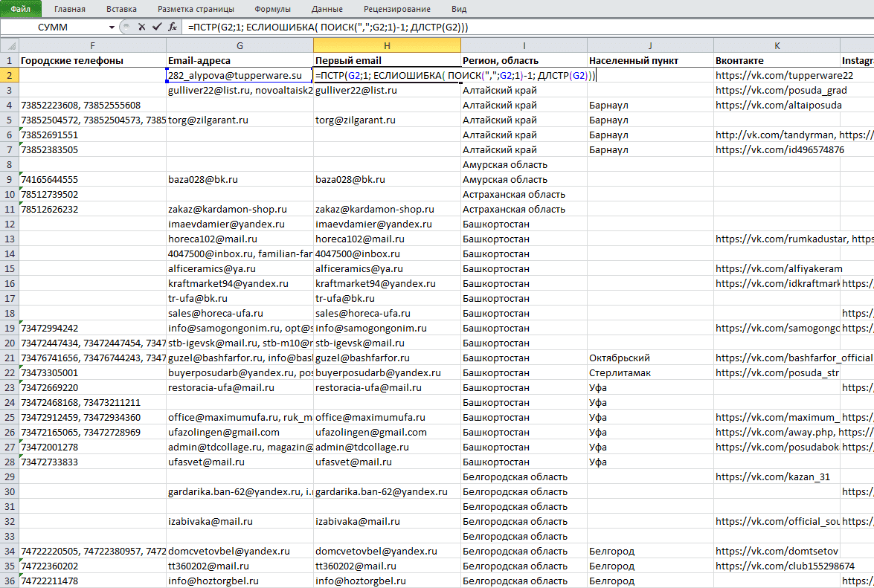Select phone cell 73472994242
The width and height of the screenshot is (874, 588).
[92, 328]
